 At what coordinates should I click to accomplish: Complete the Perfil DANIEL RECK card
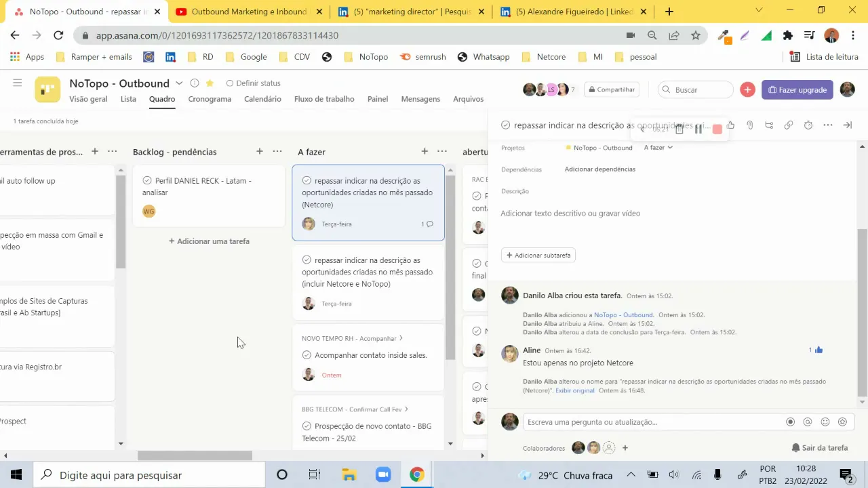pyautogui.click(x=147, y=181)
